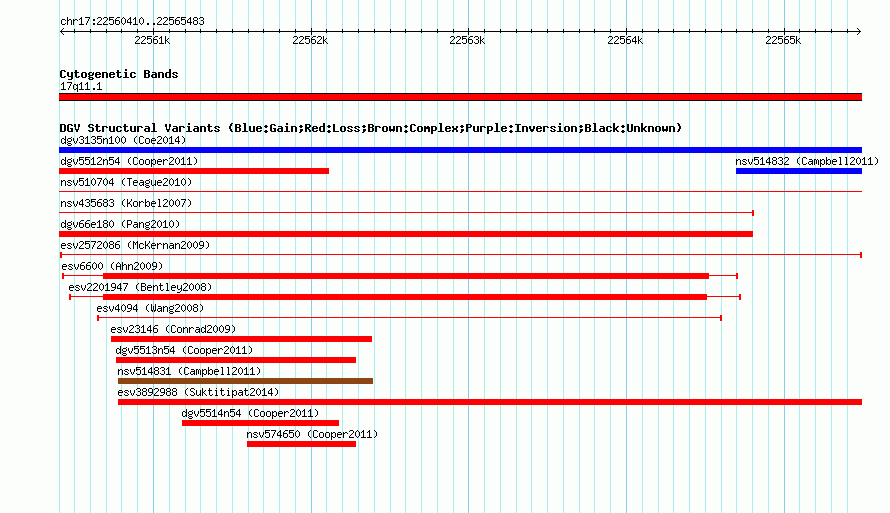This screenshot has height=513, width=890.
Task: Open the dgv66e180 (Pang2010) label
Action: pyautogui.click(x=120, y=224)
